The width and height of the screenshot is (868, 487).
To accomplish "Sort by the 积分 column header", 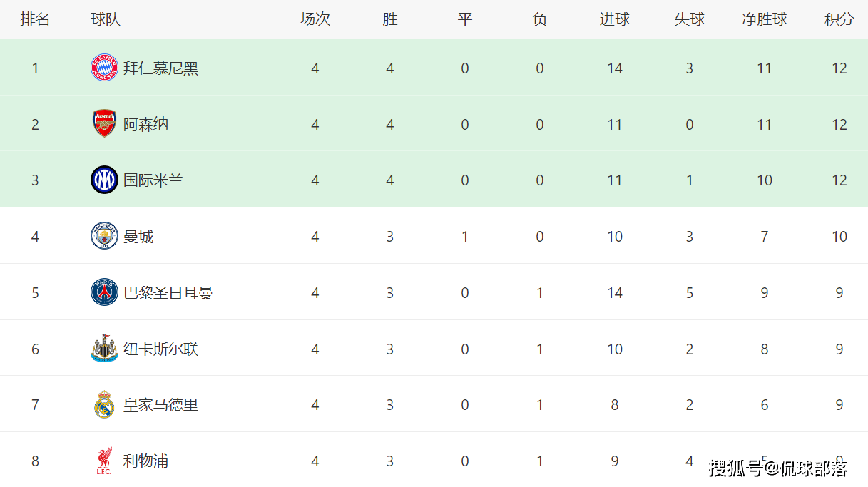I will (839, 19).
